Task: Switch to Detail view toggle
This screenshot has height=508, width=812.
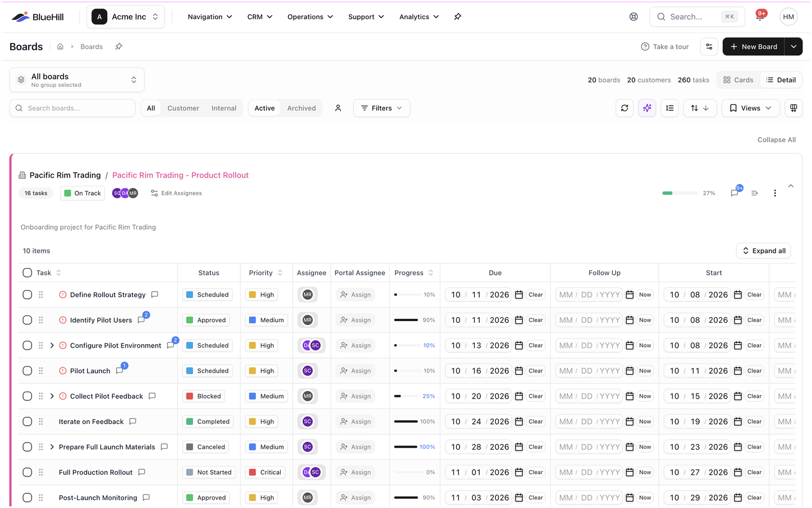Action: point(781,80)
